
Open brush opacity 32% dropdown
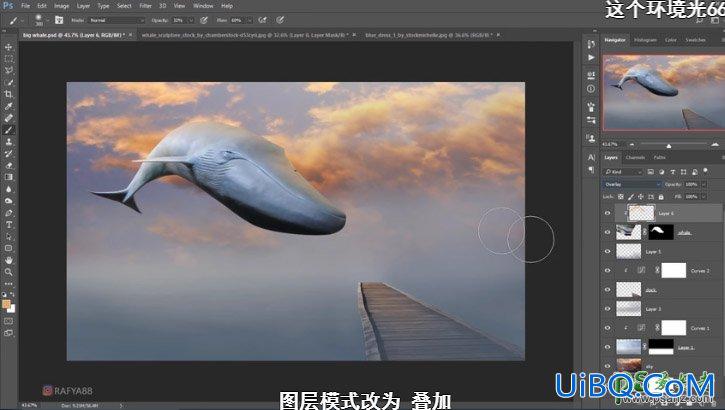(x=190, y=20)
